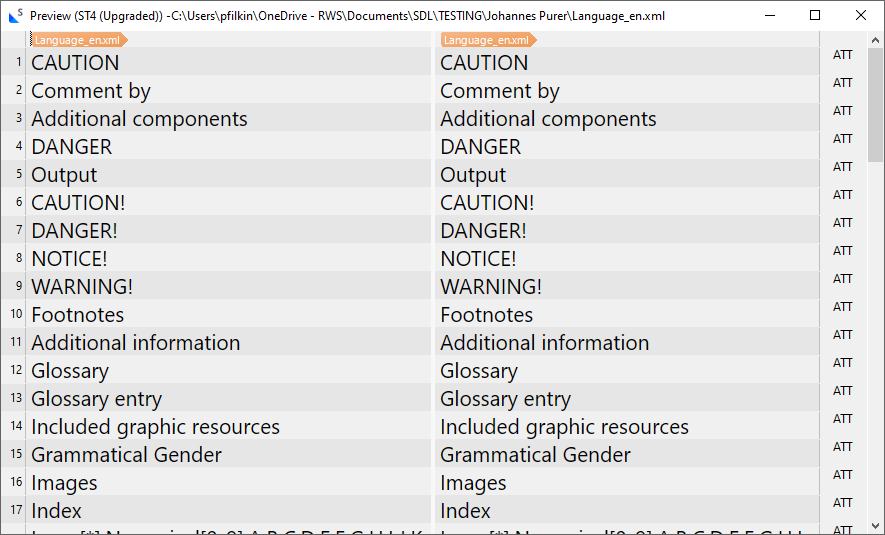
Task: Click the application icon in the title bar
Action: 15,15
